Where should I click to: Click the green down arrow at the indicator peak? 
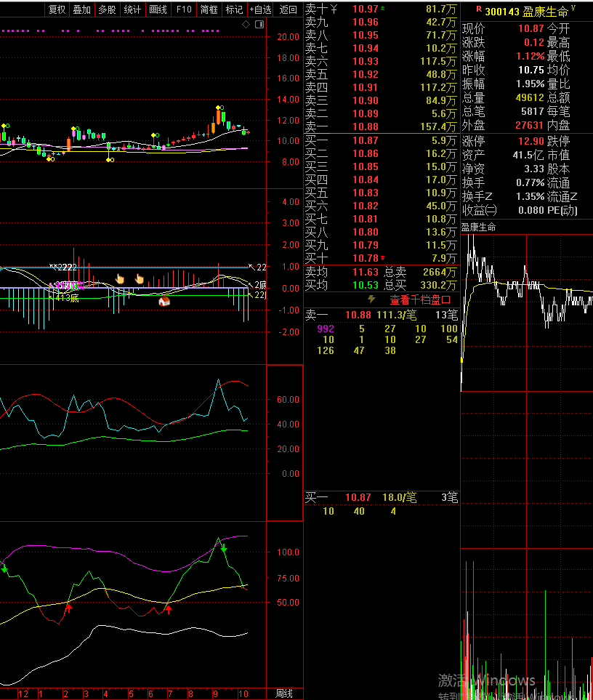[x=224, y=549]
